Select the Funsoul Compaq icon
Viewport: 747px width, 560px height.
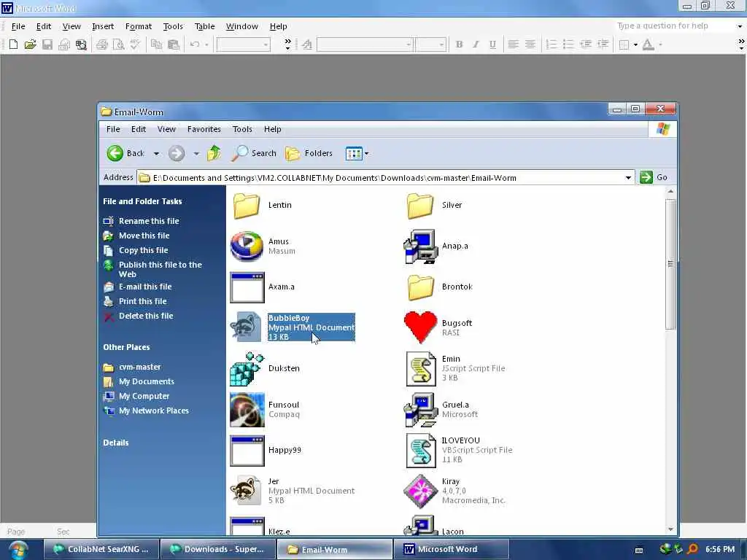247,410
